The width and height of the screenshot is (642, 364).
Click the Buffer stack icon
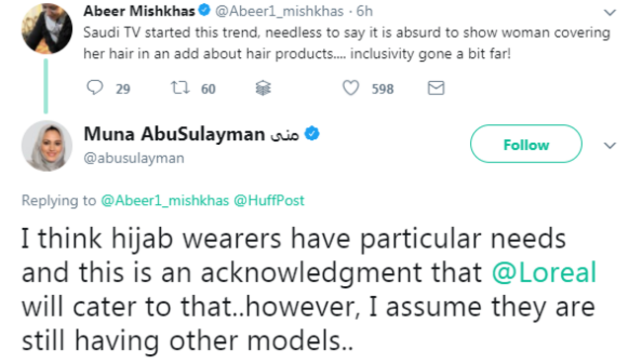click(x=263, y=88)
